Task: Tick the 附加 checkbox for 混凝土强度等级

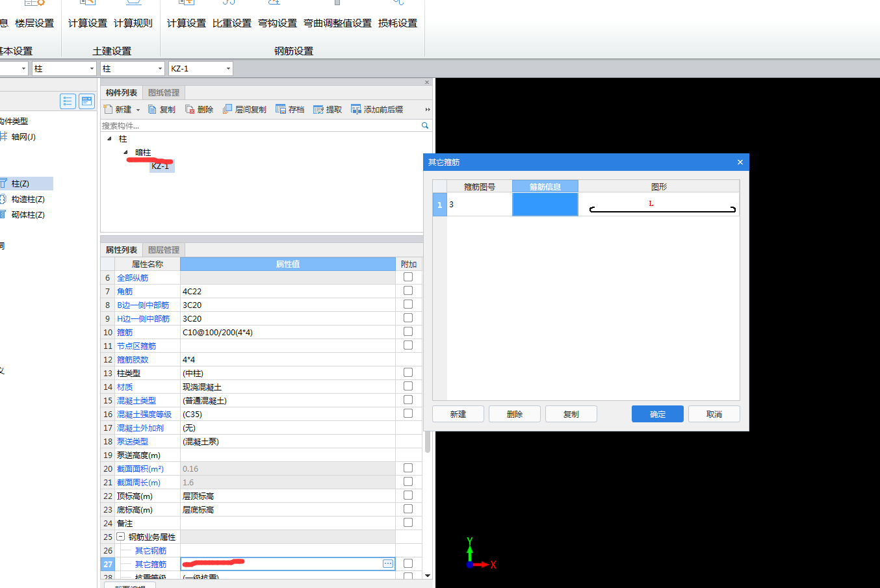Action: pyautogui.click(x=408, y=413)
